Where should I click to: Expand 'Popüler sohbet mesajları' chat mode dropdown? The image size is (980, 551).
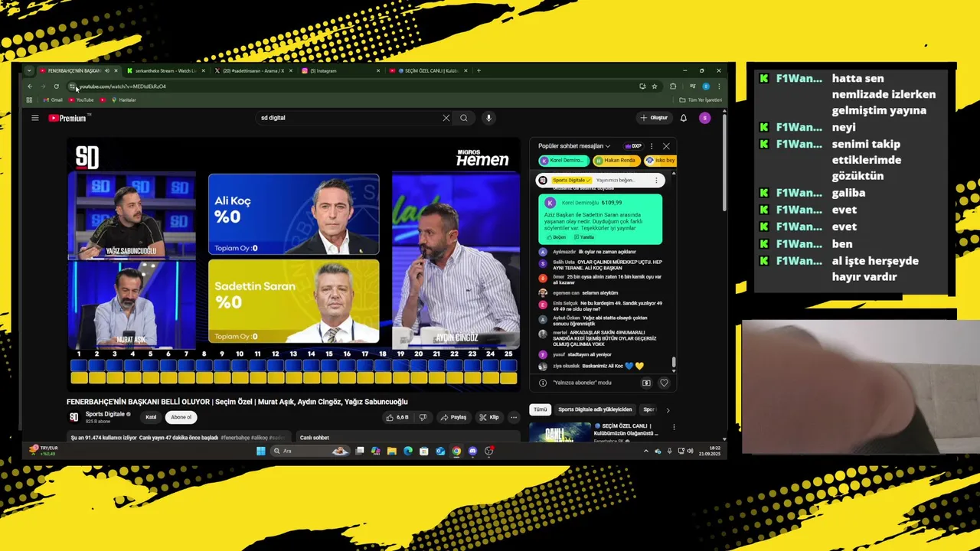[x=574, y=146]
